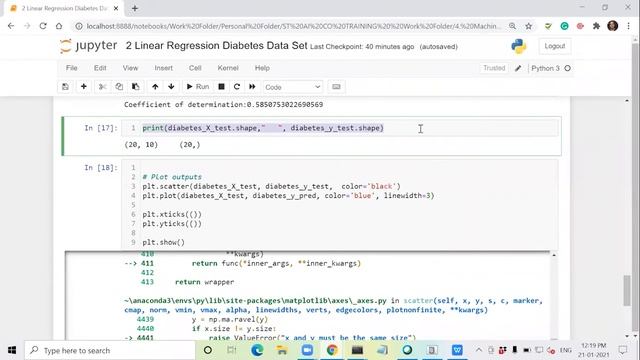Open the browser profile avatar
The height and width of the screenshot is (360, 640).
click(x=613, y=26)
